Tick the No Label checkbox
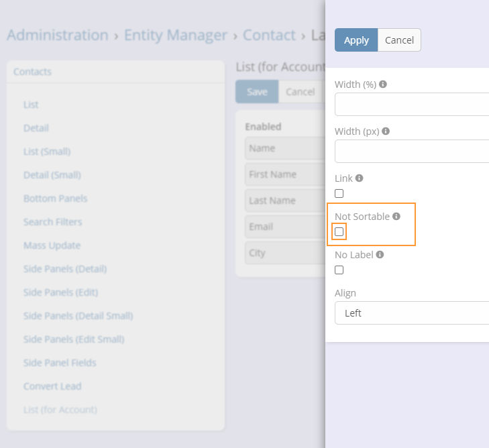 click(x=339, y=270)
